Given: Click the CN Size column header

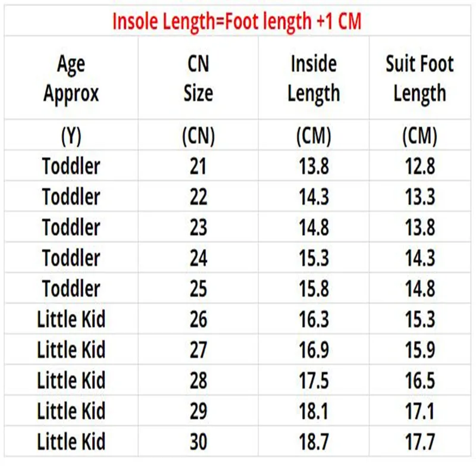Looking at the screenshot, I should pyautogui.click(x=198, y=79).
